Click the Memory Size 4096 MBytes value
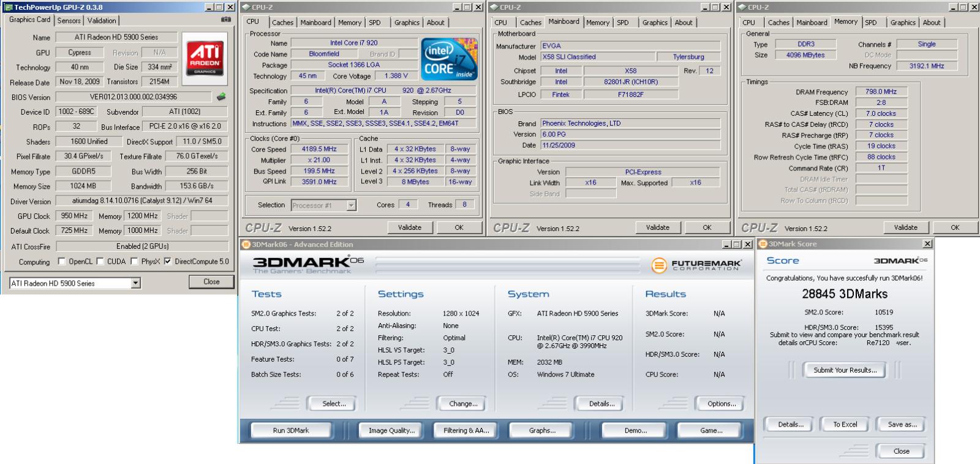The image size is (980, 464). point(805,55)
